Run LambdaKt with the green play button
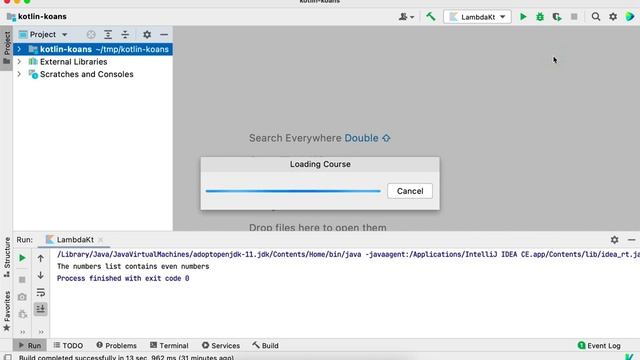Image resolution: width=640 pixels, height=360 pixels. point(523,17)
